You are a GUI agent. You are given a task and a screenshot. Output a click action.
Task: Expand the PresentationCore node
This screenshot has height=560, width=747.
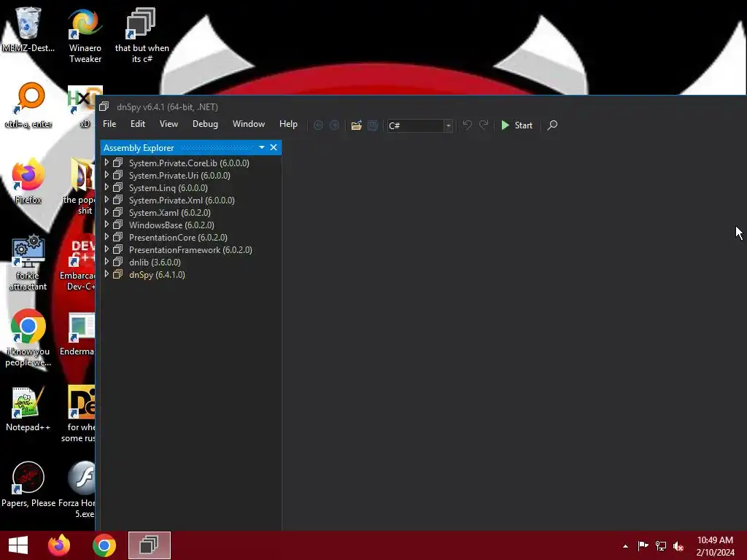107,237
